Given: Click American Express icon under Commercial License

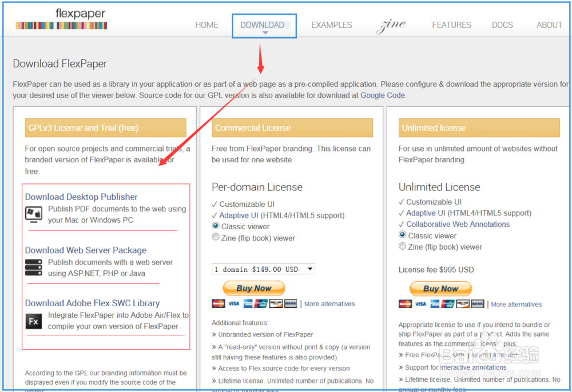Looking at the screenshot, I should coord(248,303).
